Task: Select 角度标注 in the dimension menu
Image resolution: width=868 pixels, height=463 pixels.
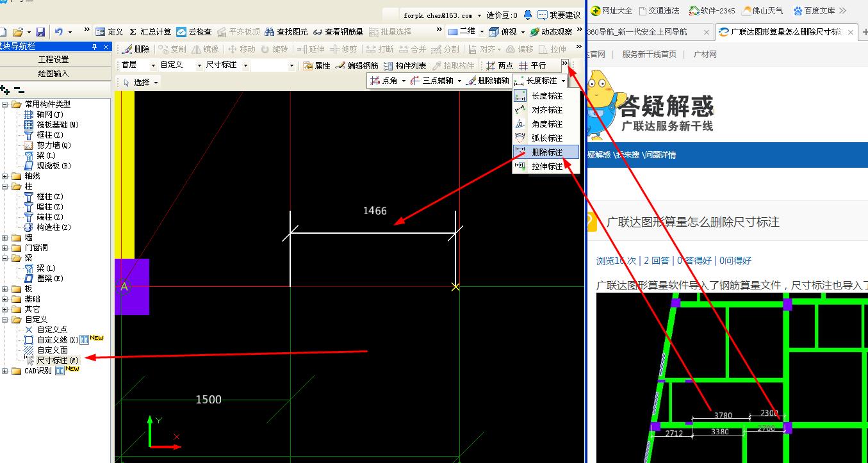Action: (x=546, y=124)
